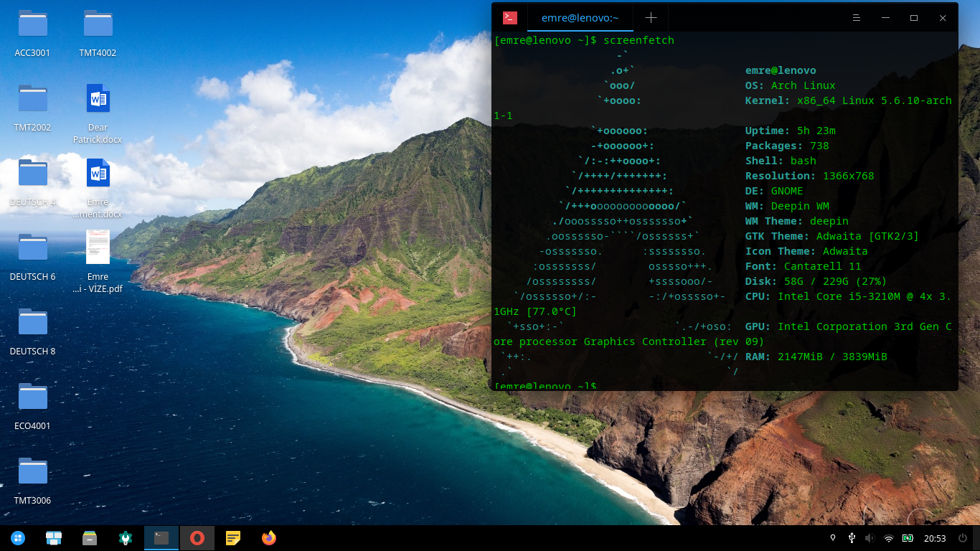
Task: Select the Emre ...i - VİZE.pdf file
Action: [98, 263]
